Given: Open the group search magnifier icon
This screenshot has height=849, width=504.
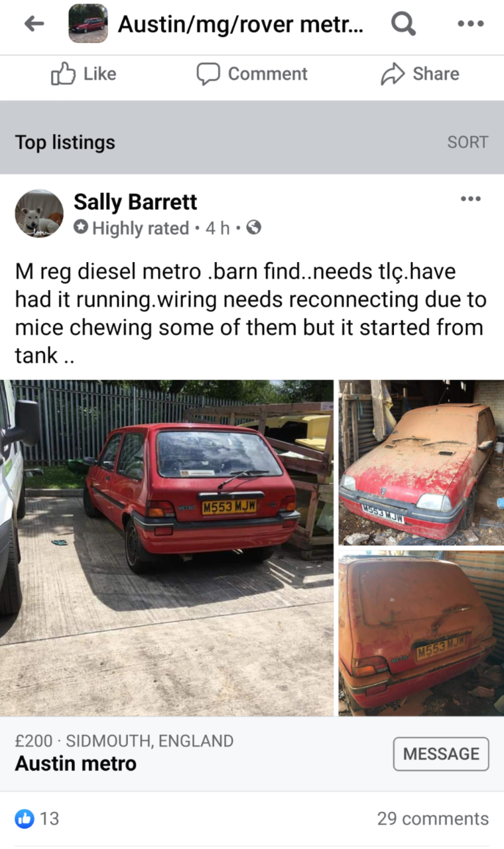Looking at the screenshot, I should [403, 24].
